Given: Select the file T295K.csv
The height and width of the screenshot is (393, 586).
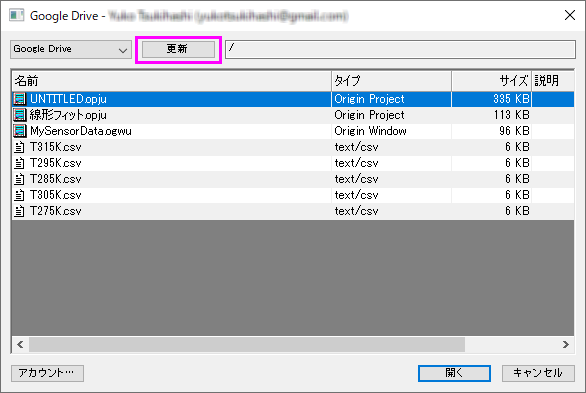Looking at the screenshot, I should [56, 163].
